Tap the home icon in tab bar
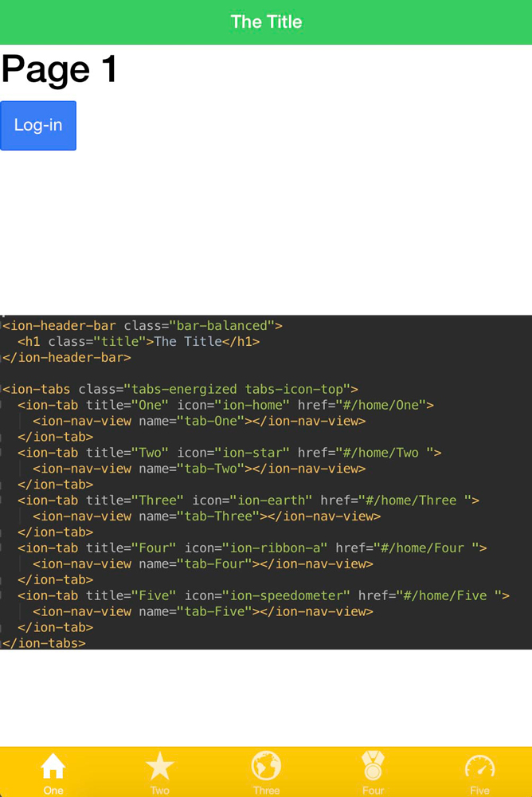The height and width of the screenshot is (797, 532). pyautogui.click(x=53, y=766)
